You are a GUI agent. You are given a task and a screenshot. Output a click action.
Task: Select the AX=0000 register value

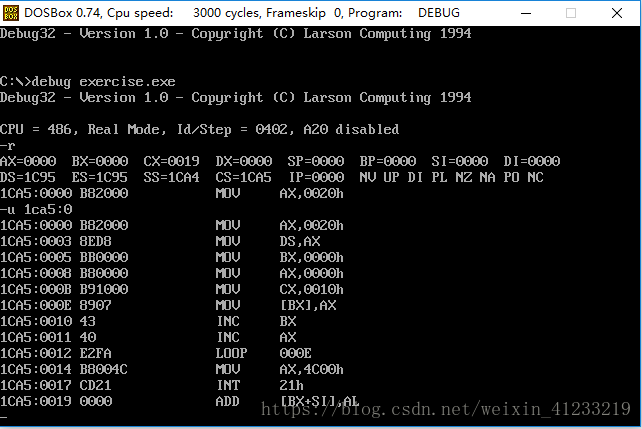click(28, 161)
